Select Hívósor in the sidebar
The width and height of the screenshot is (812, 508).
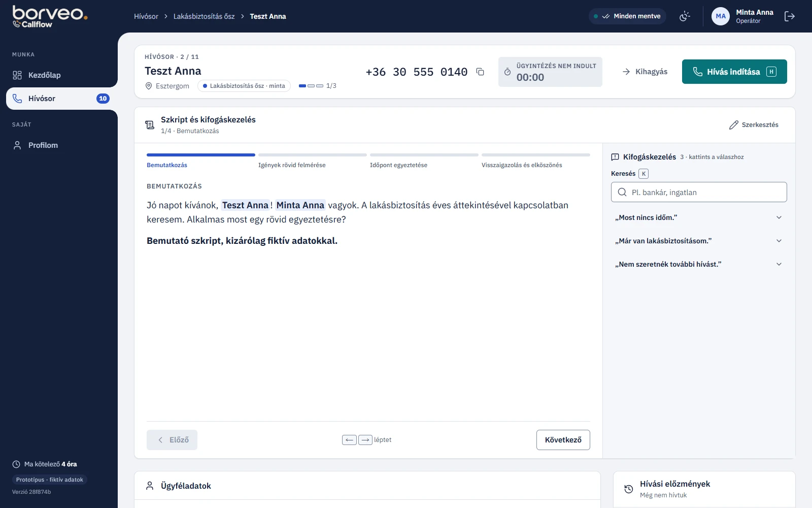62,99
